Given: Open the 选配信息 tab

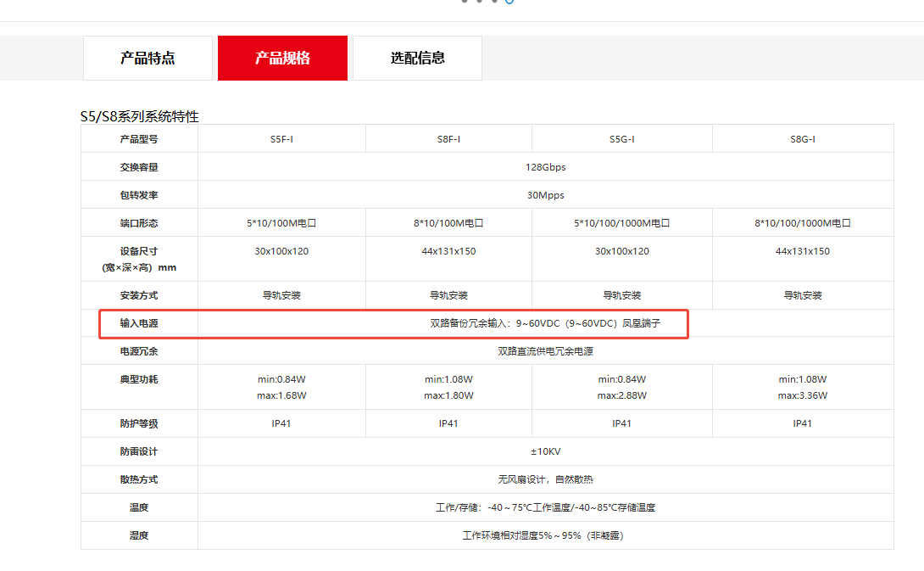Looking at the screenshot, I should [x=417, y=58].
